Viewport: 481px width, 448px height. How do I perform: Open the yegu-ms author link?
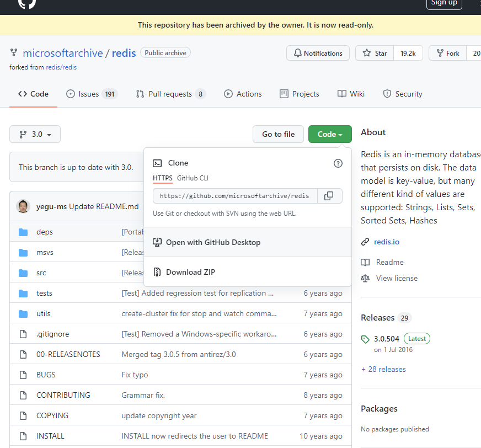click(51, 206)
